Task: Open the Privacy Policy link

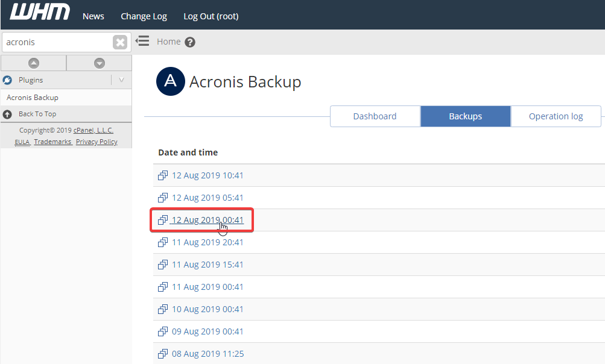Action: [97, 142]
